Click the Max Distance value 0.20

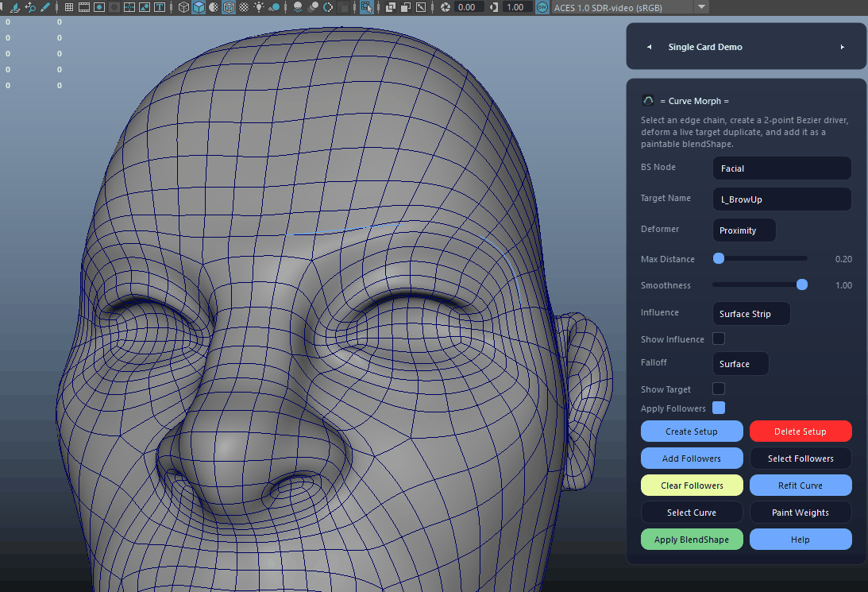pos(843,259)
